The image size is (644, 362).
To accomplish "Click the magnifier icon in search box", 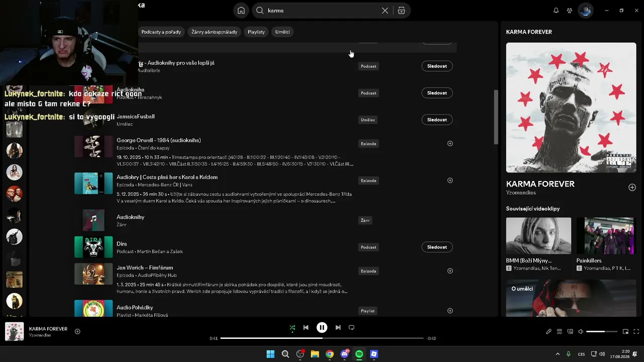I will 260,11.
